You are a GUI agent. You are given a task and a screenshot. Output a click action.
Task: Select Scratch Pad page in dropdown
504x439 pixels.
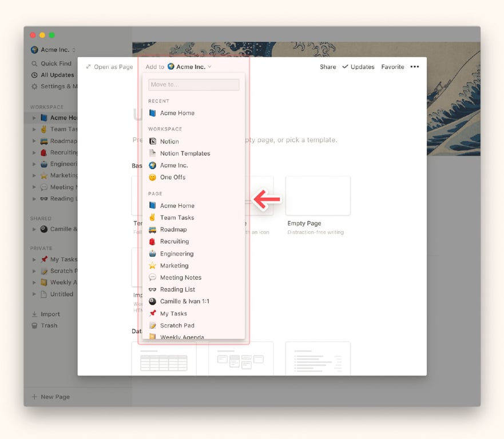pyautogui.click(x=193, y=325)
